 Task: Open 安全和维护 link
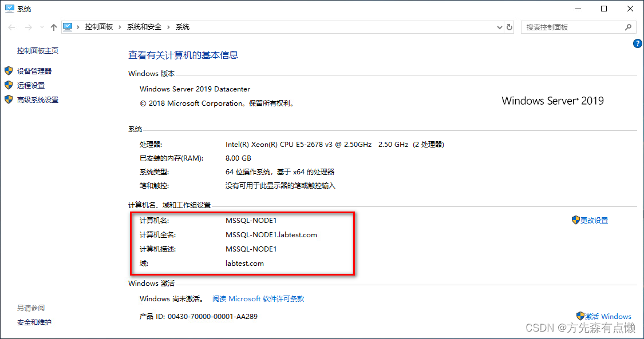[34, 322]
